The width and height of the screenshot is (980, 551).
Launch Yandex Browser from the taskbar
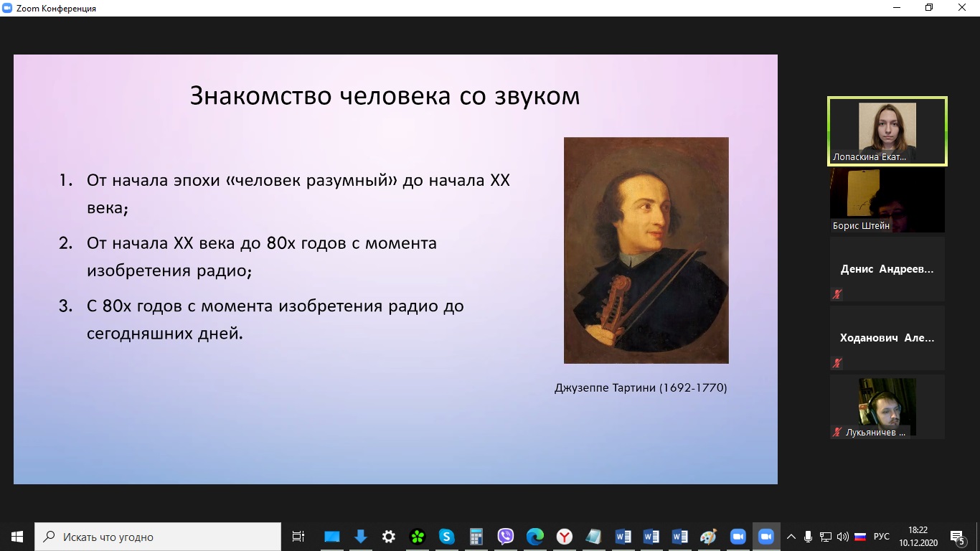tap(565, 537)
